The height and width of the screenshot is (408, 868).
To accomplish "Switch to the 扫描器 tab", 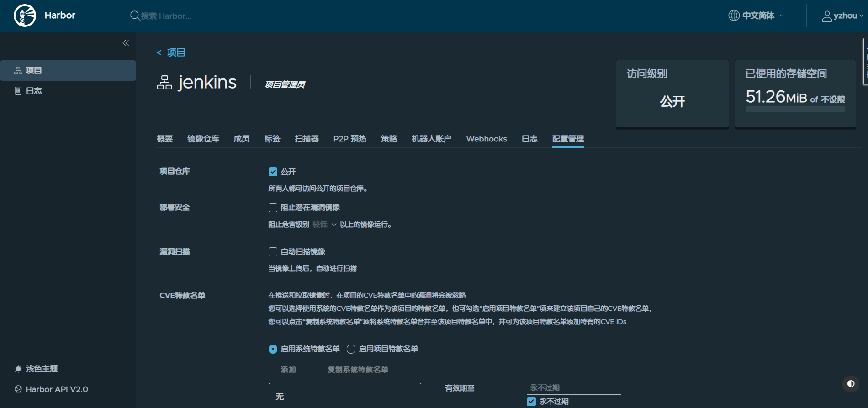I will tap(307, 139).
